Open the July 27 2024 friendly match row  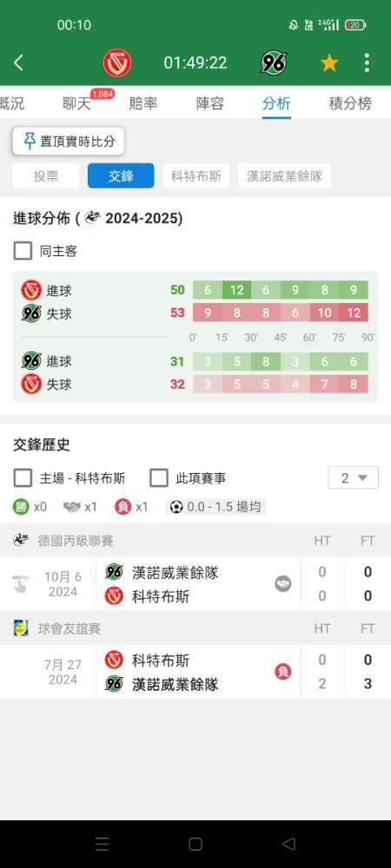[195, 672]
